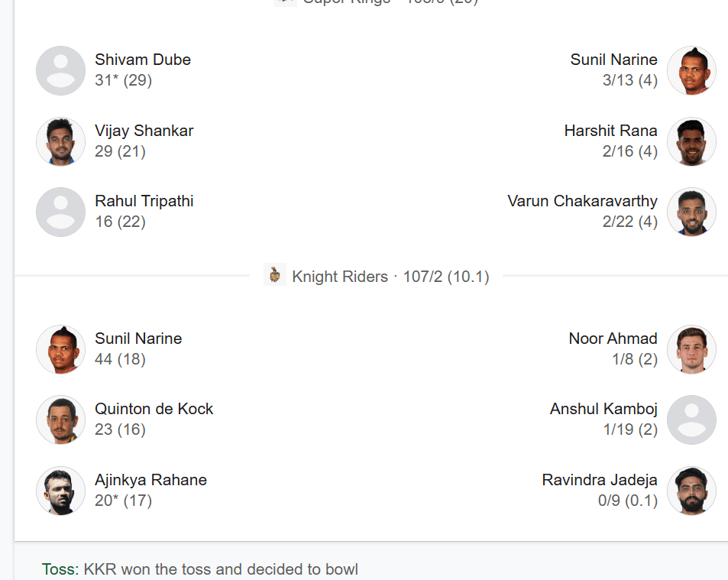Click the Ravindra Jadeja name link
The image size is (728, 580).
600,480
